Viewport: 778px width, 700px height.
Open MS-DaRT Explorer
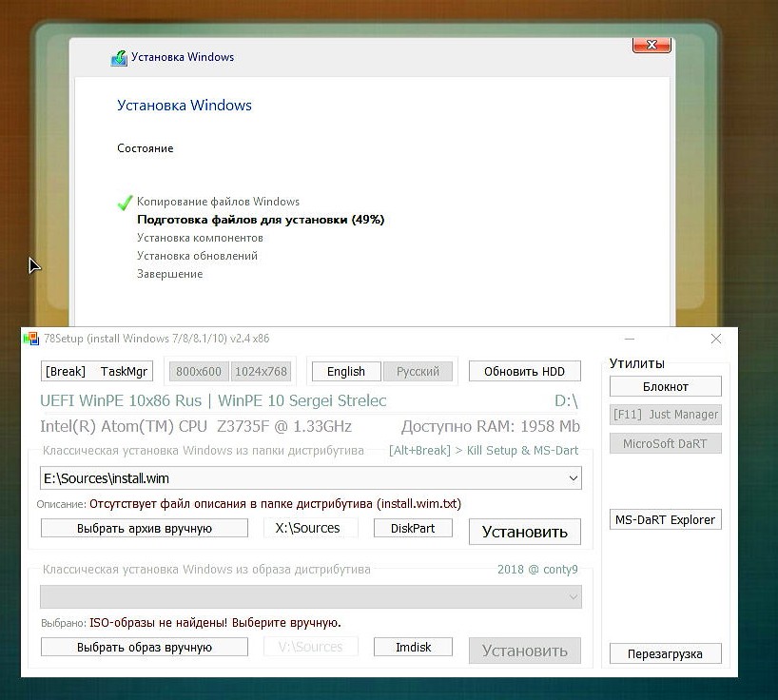point(666,519)
